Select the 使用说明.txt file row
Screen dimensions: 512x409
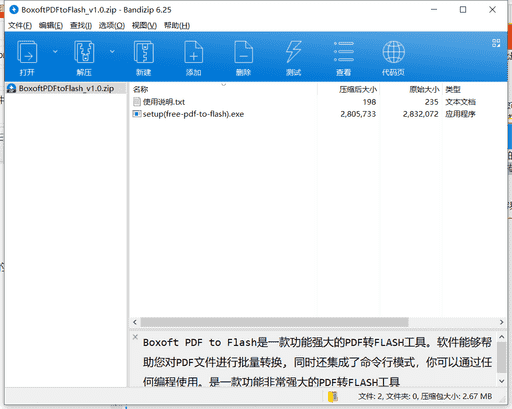318,102
